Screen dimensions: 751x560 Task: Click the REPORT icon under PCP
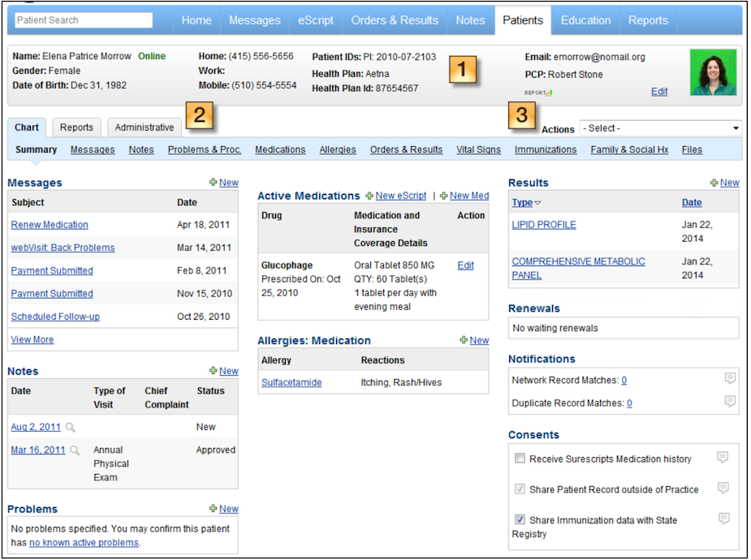click(537, 93)
